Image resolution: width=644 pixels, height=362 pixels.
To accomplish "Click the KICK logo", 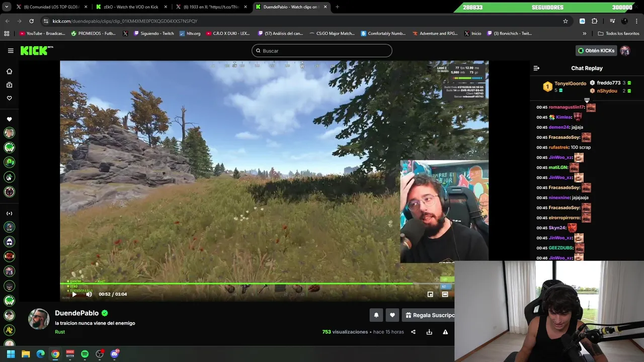I will (x=36, y=50).
